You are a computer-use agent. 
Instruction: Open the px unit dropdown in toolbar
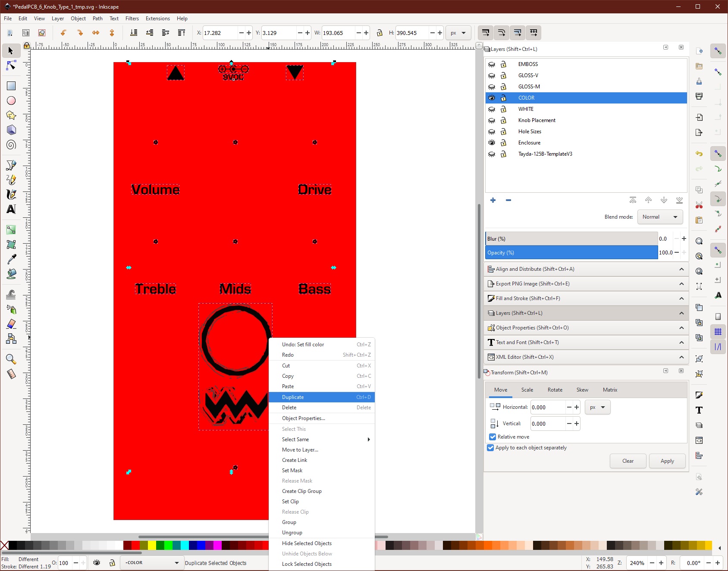458,33
